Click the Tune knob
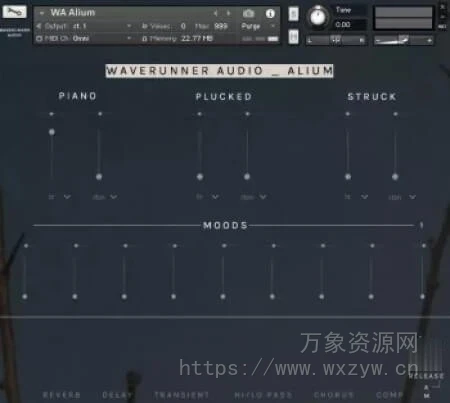Image resolution: width=450 pixels, height=403 pixels. pos(318,17)
